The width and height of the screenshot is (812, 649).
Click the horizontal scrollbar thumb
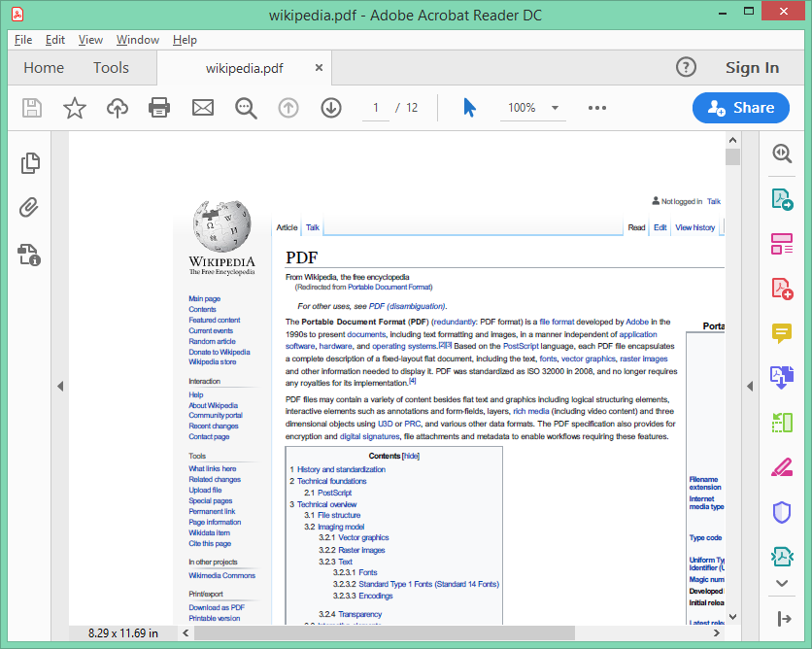point(385,632)
